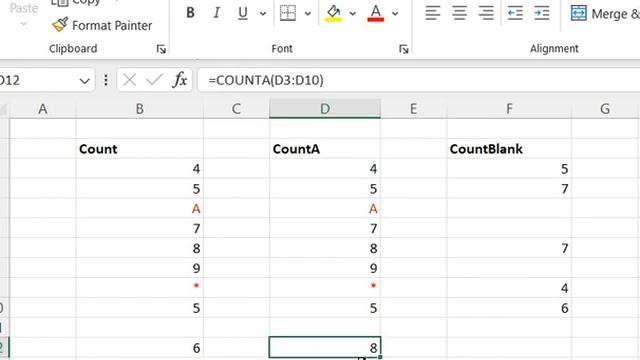Open Paste options dropdown arrow
640x360 pixels.
point(24,24)
